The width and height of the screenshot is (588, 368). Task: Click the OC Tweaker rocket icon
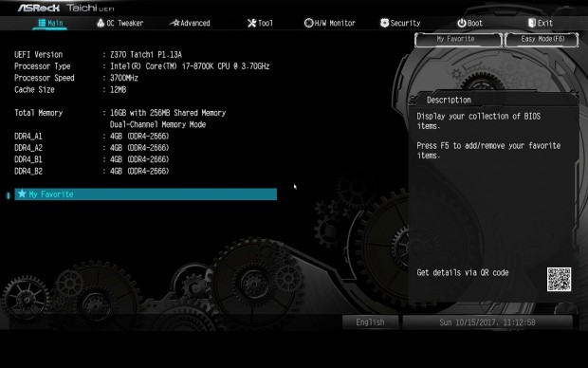coord(101,23)
